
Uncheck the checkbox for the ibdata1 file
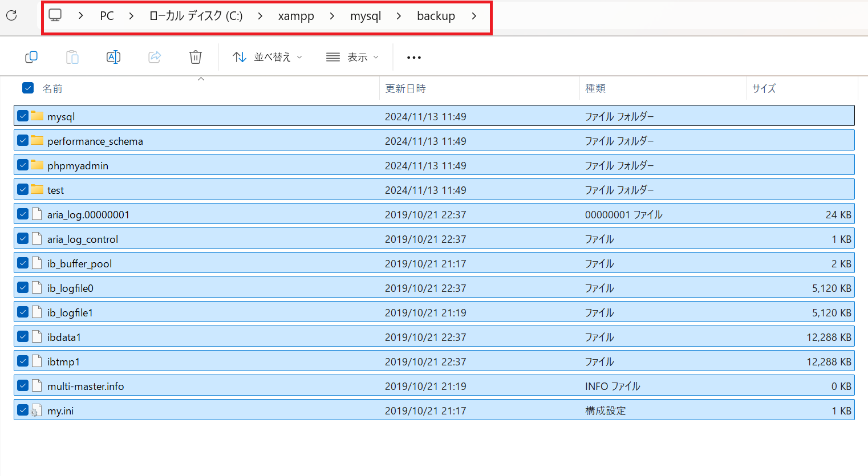(23, 337)
